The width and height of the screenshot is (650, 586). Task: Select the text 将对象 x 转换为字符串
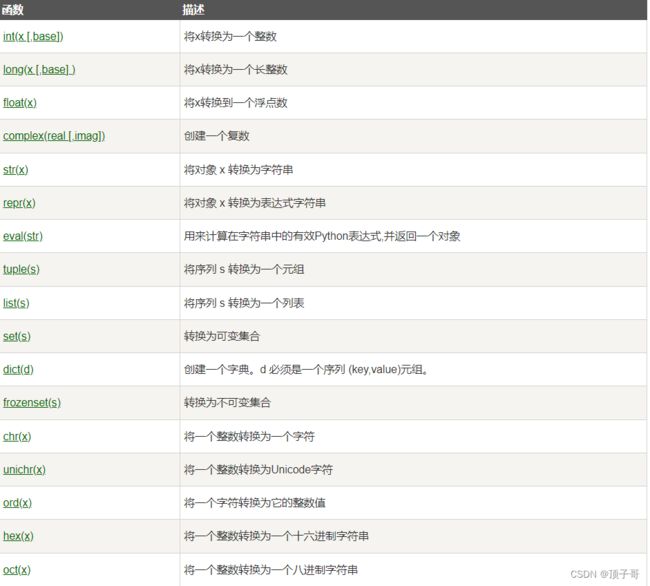point(239,170)
